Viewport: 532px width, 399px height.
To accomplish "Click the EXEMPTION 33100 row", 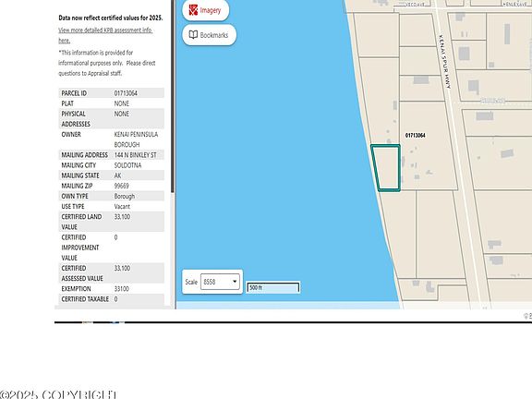I will coord(112,289).
